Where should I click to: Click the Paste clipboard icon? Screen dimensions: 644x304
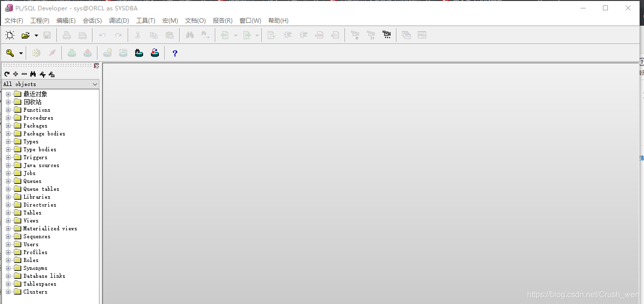click(170, 35)
